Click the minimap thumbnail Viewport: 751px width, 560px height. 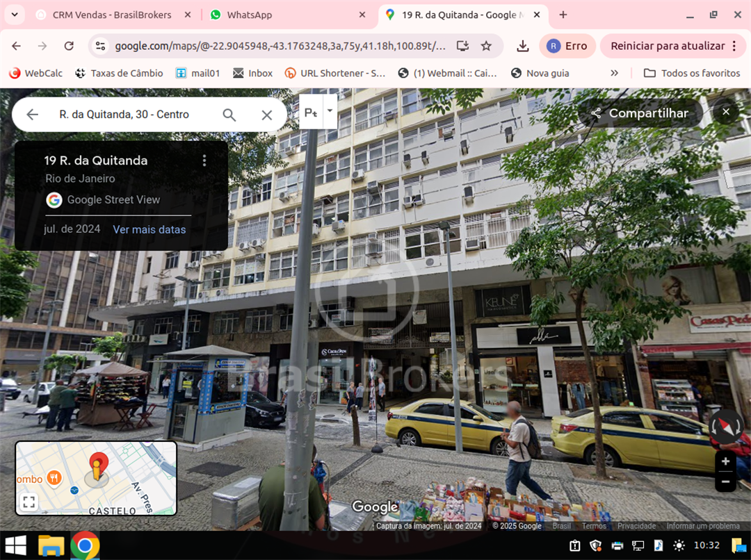(96, 478)
